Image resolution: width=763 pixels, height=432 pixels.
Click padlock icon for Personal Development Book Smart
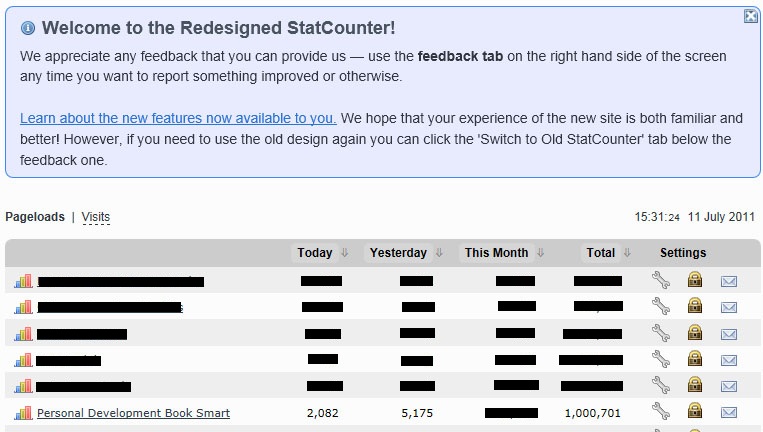click(x=695, y=410)
